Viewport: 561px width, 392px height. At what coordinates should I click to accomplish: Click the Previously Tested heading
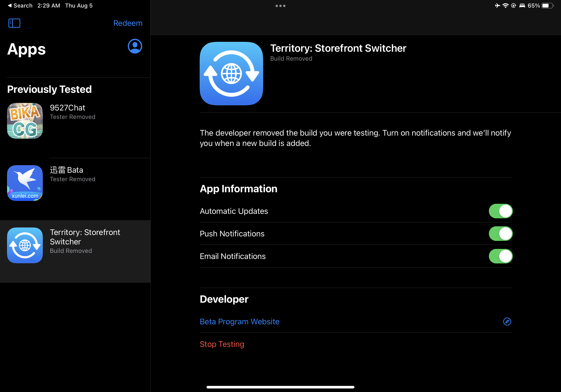(49, 89)
